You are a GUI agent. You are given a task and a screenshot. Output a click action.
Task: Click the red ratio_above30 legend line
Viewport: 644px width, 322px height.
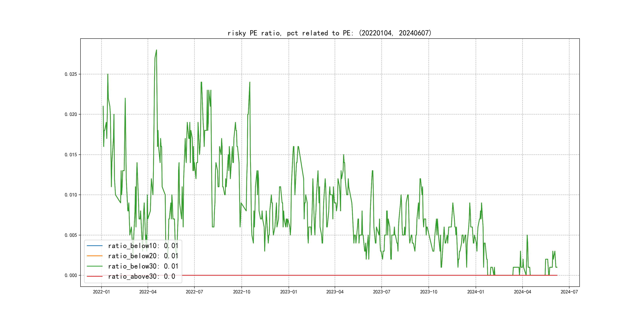(94, 276)
